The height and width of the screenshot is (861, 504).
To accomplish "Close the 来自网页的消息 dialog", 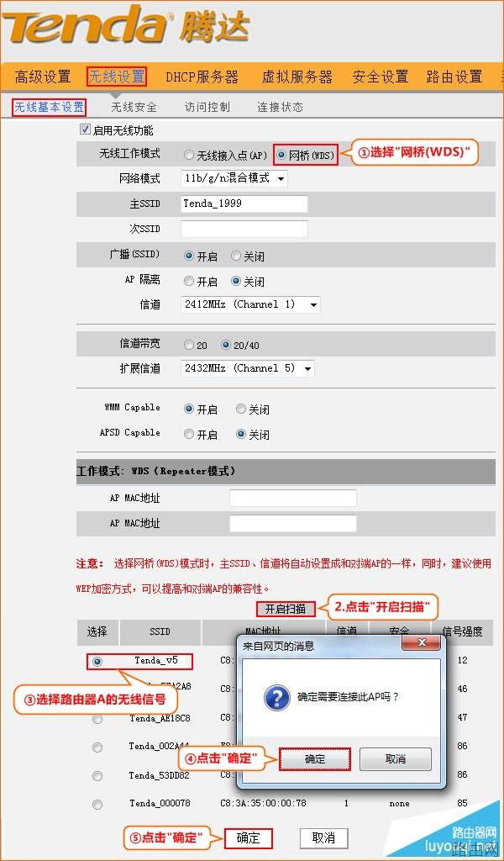I will click(x=422, y=642).
